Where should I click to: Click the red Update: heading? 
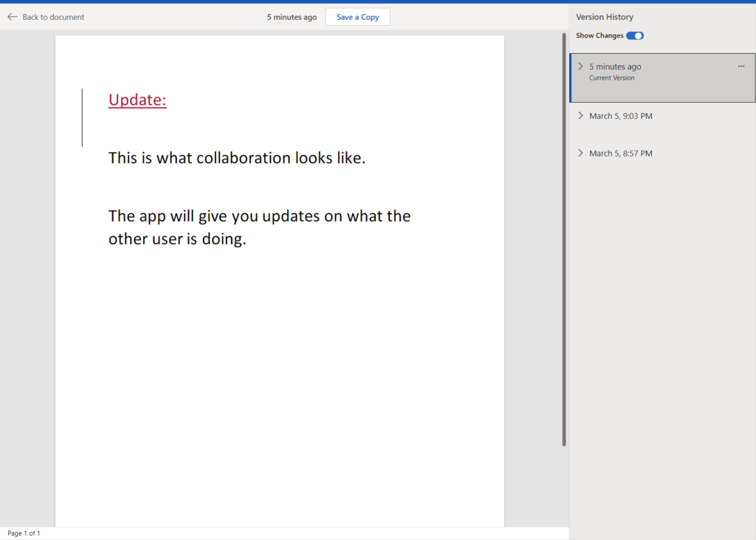point(137,100)
